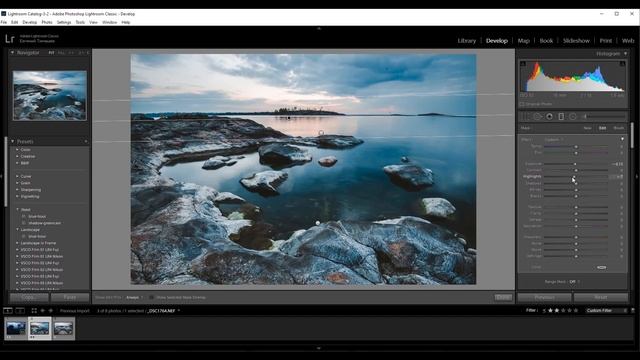Select the Graduated Filter tool
Screen dimensions: 640x360
(x=561, y=117)
